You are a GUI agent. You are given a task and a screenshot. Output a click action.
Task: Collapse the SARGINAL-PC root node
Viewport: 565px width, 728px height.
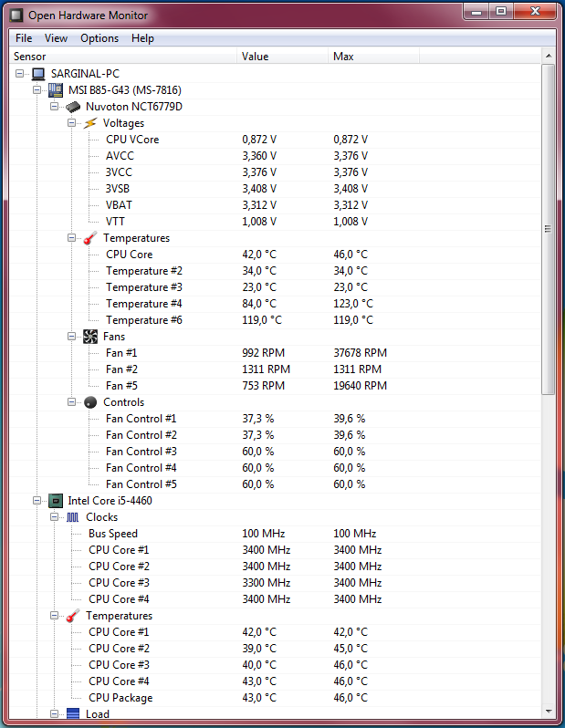pyautogui.click(x=19, y=73)
